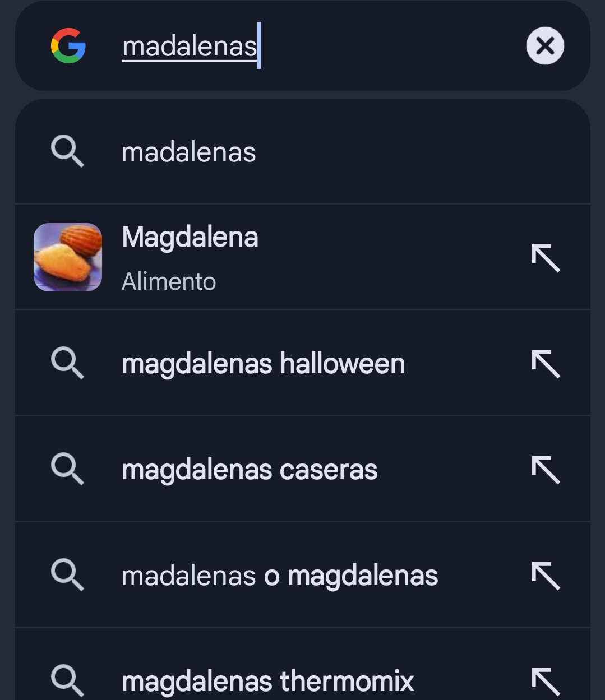This screenshot has height=700, width=605.
Task: Search for "magdalenas caseras"
Action: click(x=250, y=470)
